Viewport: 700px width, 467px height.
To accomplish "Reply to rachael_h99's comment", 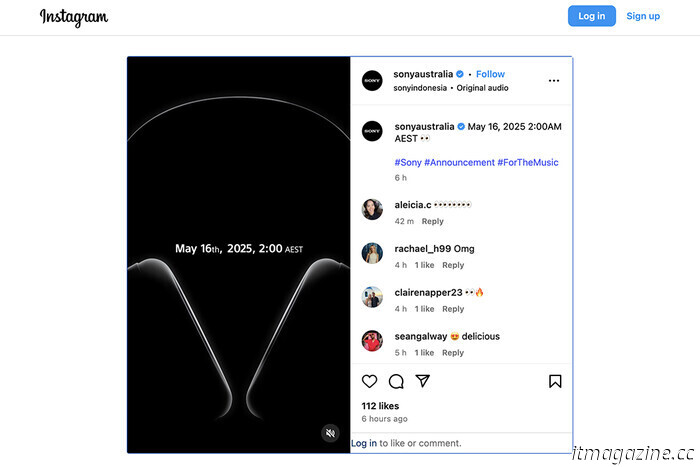I will pos(453,265).
